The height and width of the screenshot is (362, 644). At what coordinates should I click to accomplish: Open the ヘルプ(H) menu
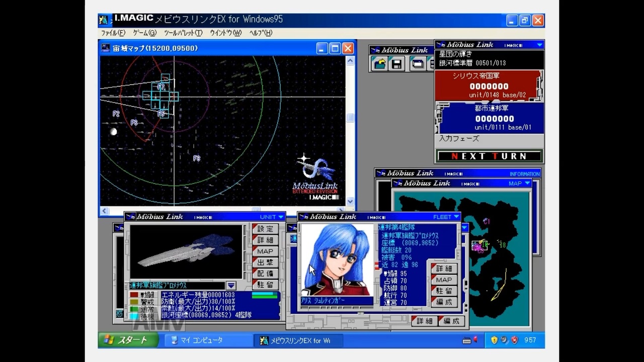coord(261,33)
